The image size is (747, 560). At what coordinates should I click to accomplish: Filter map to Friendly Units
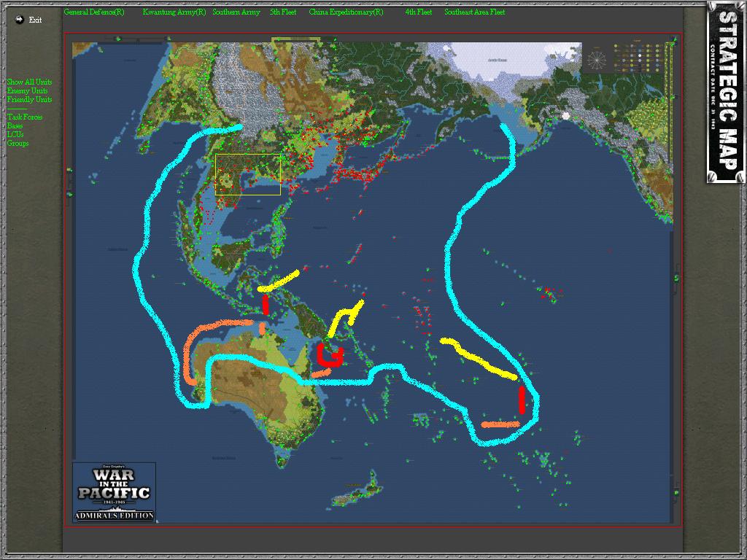point(29,99)
